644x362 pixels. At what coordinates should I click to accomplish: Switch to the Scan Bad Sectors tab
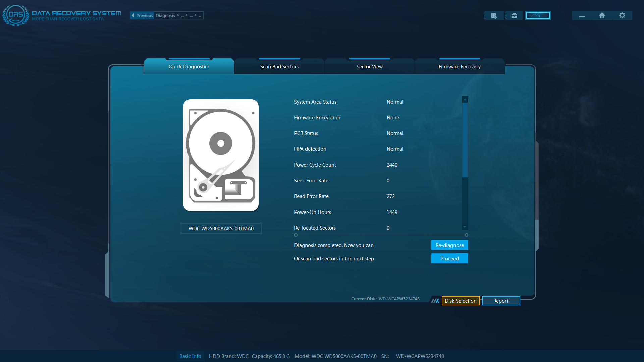click(x=279, y=66)
